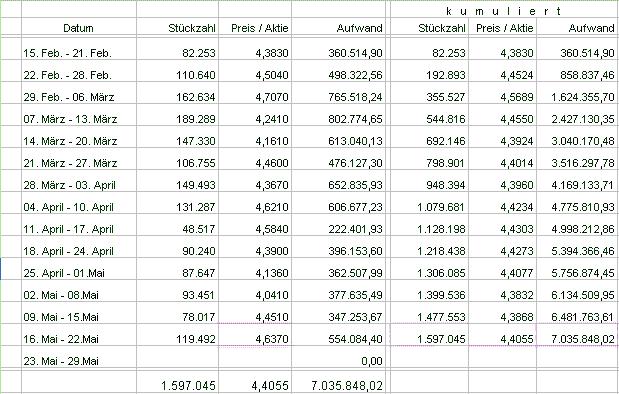The width and height of the screenshot is (619, 394).
Task: Select Aufwand cell 362.507,99
Action: (339, 273)
